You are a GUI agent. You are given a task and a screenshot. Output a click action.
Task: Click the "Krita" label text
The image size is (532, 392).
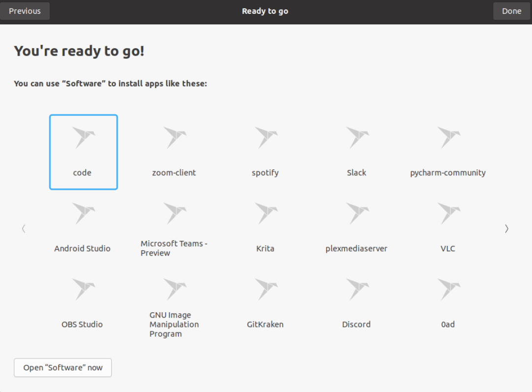click(x=265, y=249)
